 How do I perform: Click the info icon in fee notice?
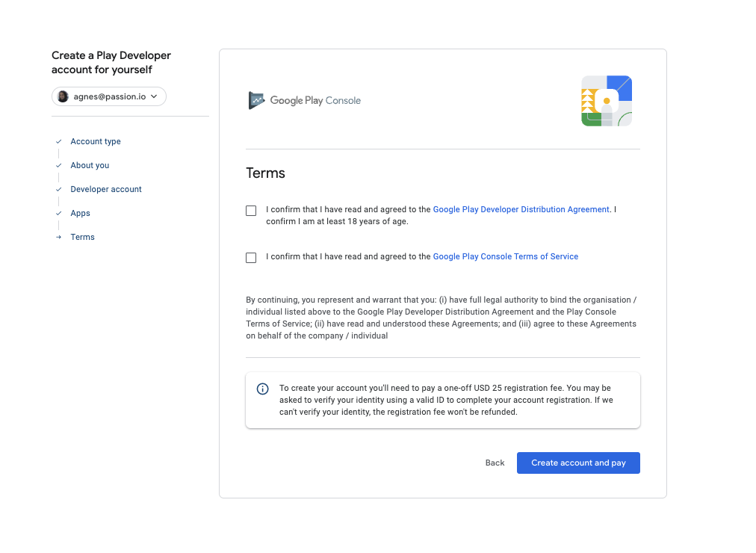[x=263, y=389]
